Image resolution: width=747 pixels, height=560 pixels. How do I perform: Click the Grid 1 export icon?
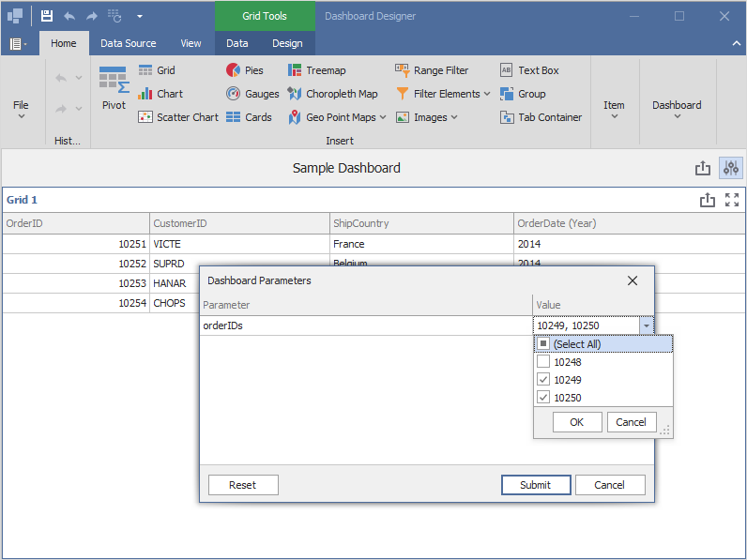pyautogui.click(x=708, y=200)
